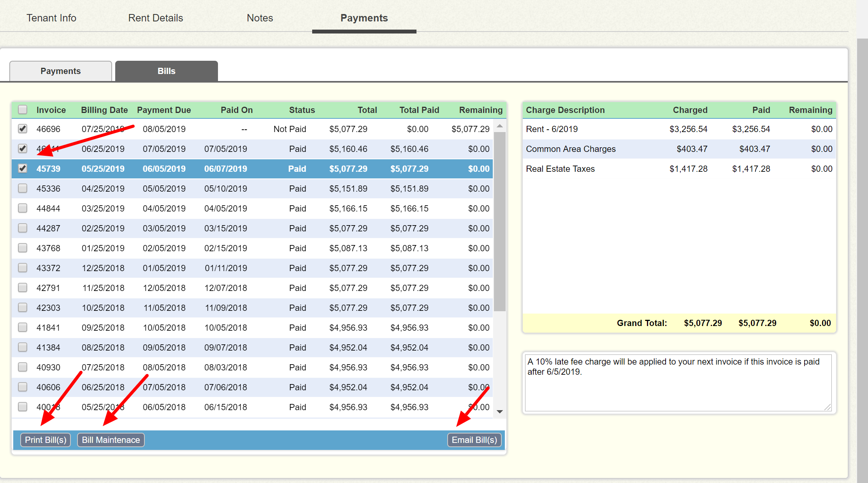Check invoice 40930 checkbox
The width and height of the screenshot is (868, 483).
click(23, 367)
